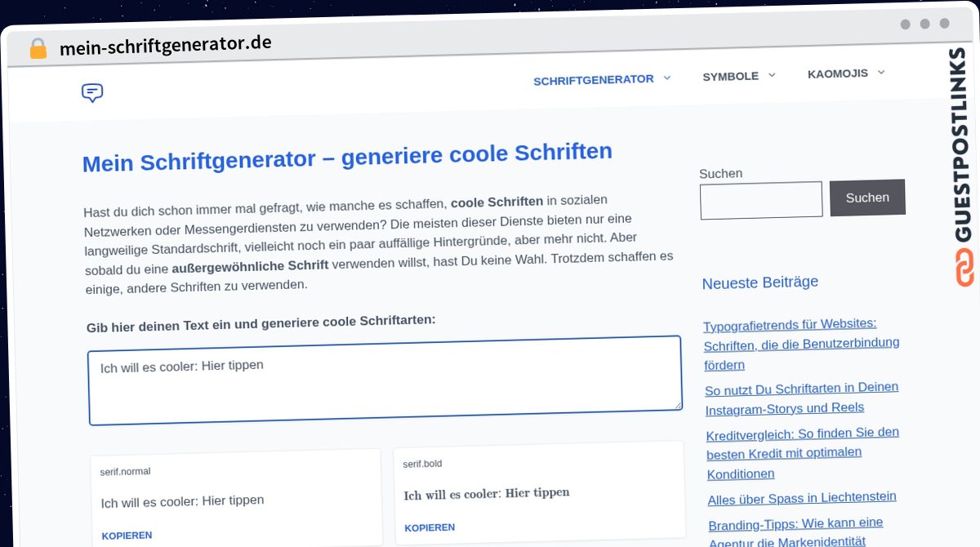Click the 'Mein Schriftgenerator' page heading

coord(347,157)
